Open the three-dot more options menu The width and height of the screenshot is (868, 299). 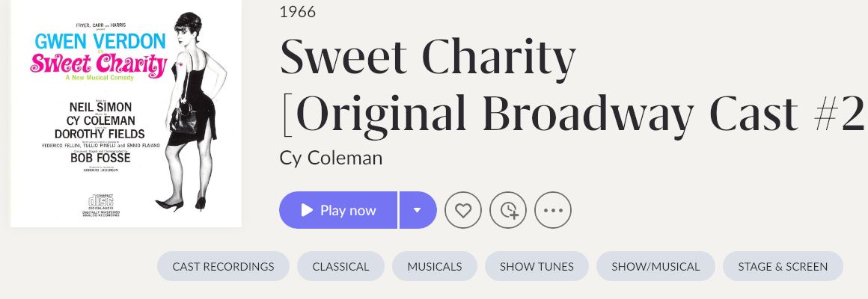tap(553, 210)
